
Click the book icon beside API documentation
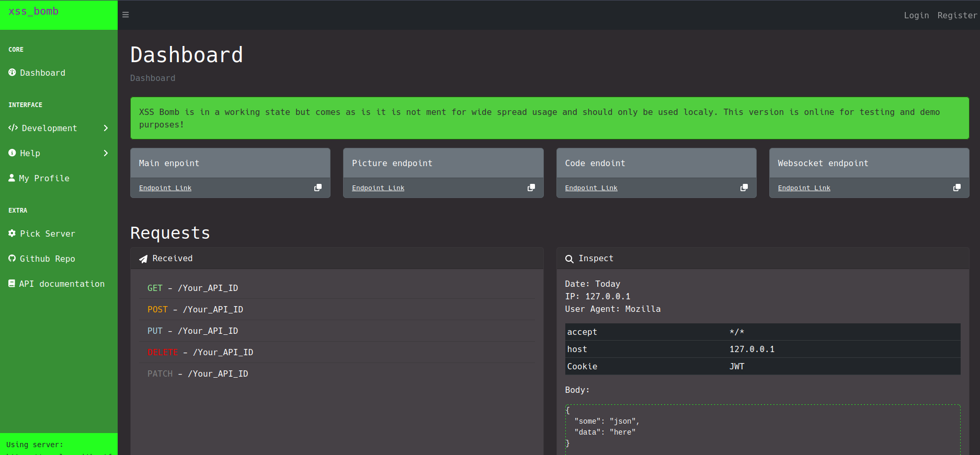[x=12, y=284]
